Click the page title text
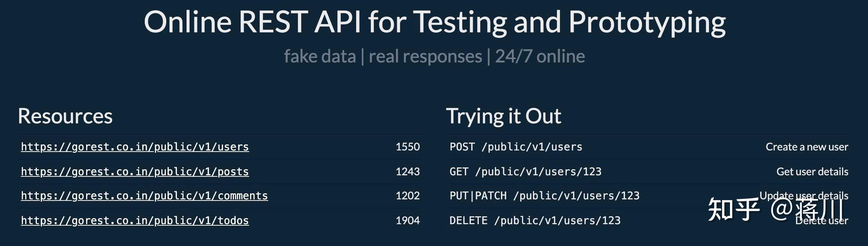 (x=435, y=21)
